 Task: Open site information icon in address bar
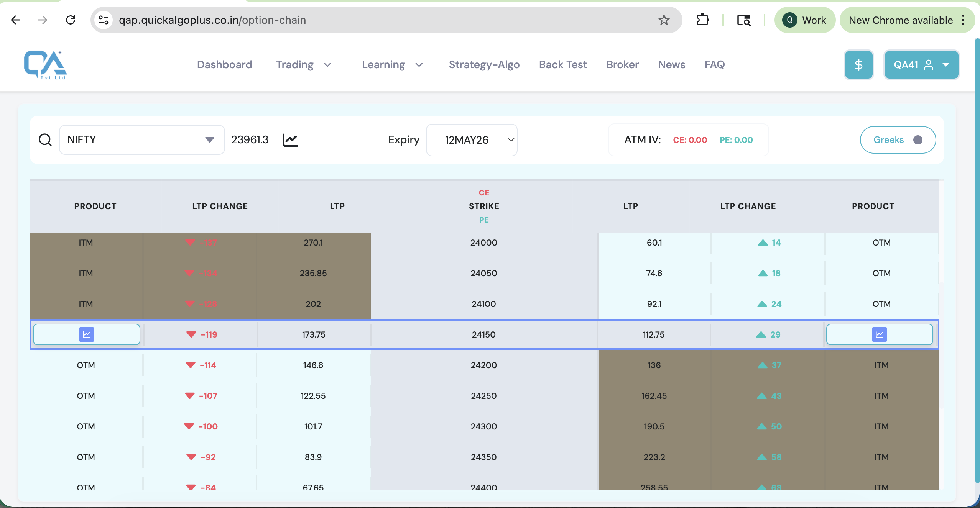pyautogui.click(x=104, y=20)
